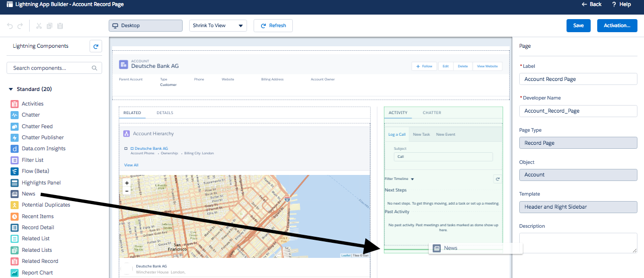Click the Description text area
Viewport: 644px width, 278px height.
pyautogui.click(x=578, y=243)
